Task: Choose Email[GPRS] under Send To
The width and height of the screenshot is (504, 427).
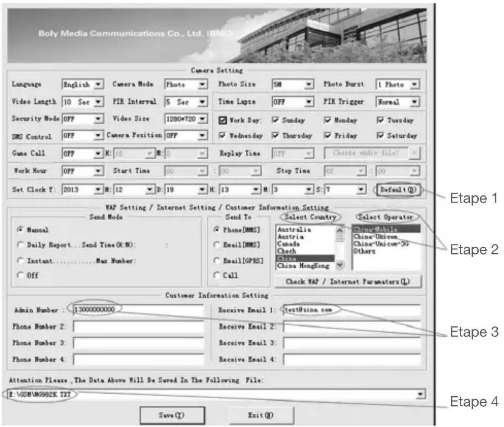Action: tap(216, 260)
